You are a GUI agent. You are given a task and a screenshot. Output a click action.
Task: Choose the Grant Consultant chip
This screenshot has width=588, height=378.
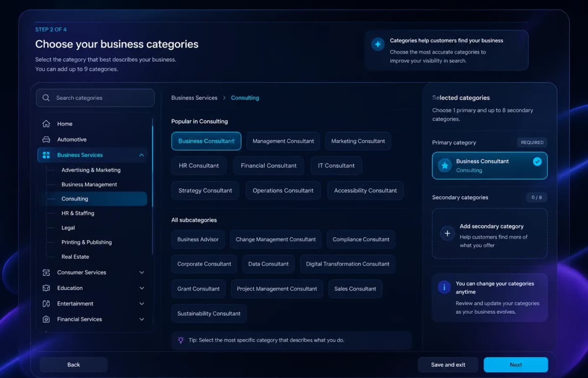(198, 289)
